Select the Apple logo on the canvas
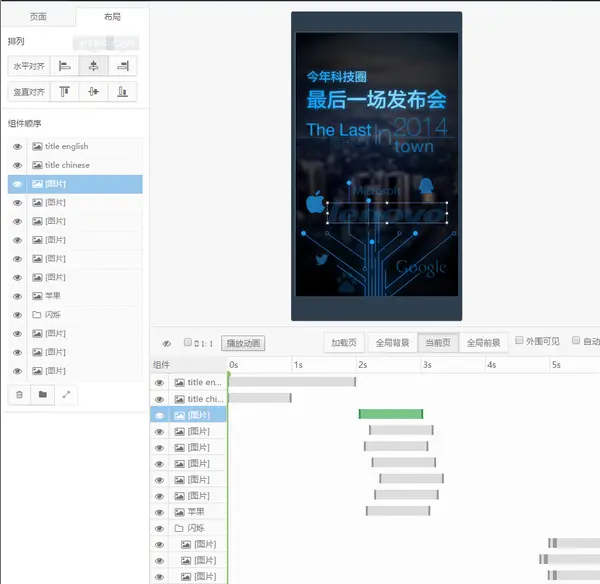The image size is (600, 584). click(315, 202)
